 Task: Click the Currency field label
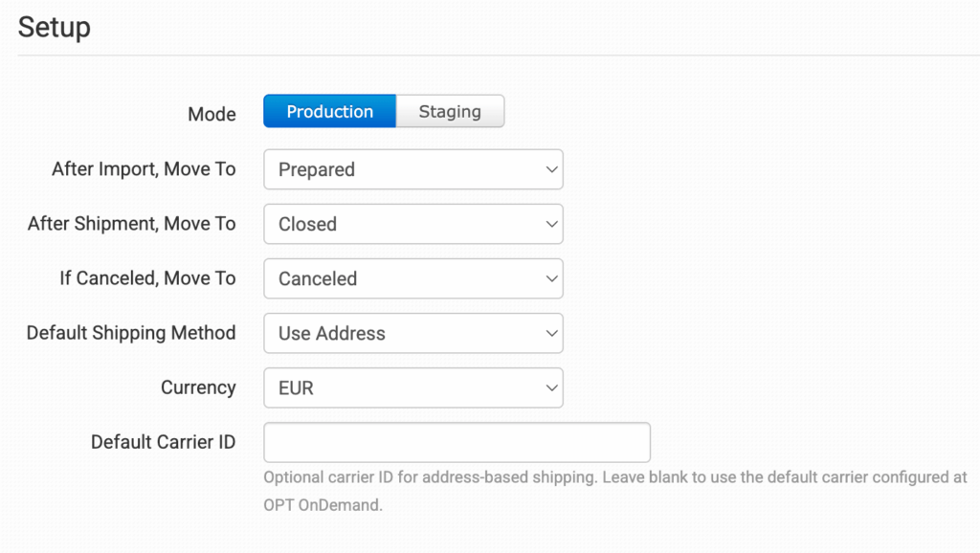coord(198,388)
